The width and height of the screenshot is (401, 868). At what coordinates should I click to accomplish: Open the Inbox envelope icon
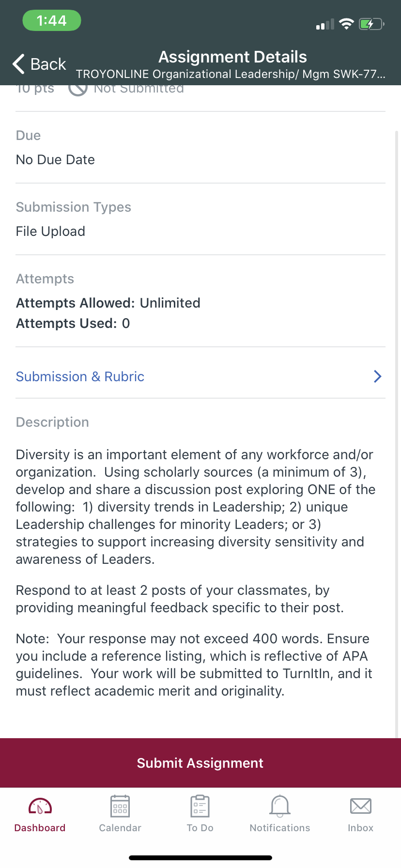pos(361,806)
